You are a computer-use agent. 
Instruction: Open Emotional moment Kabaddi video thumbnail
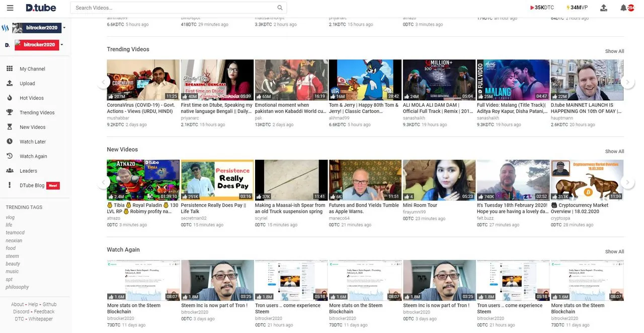(291, 80)
